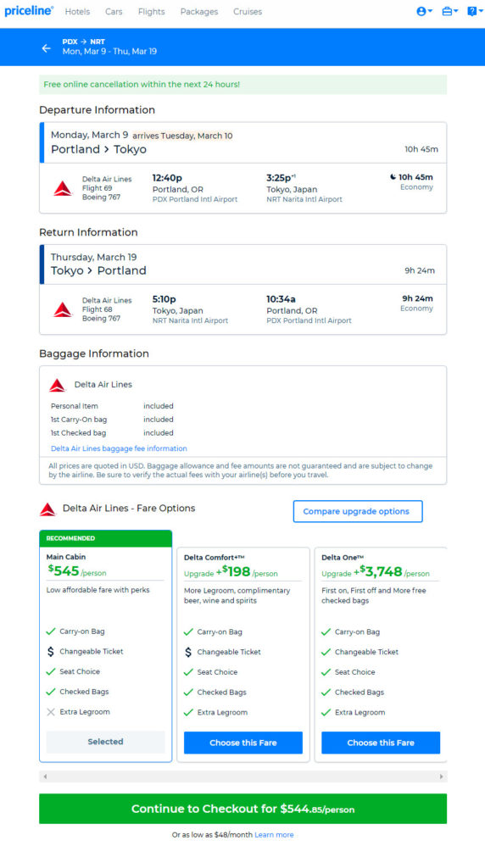485x868 pixels.
Task: Open the Hotels tab
Action: pyautogui.click(x=77, y=12)
